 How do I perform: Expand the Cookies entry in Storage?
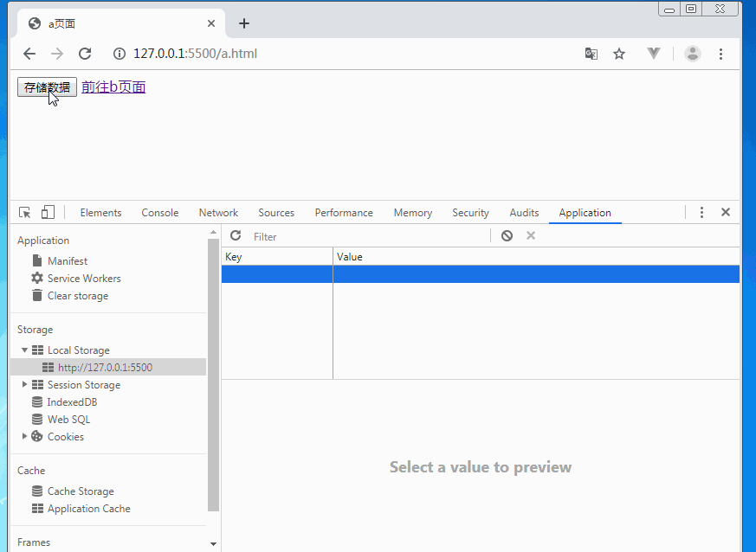click(25, 436)
